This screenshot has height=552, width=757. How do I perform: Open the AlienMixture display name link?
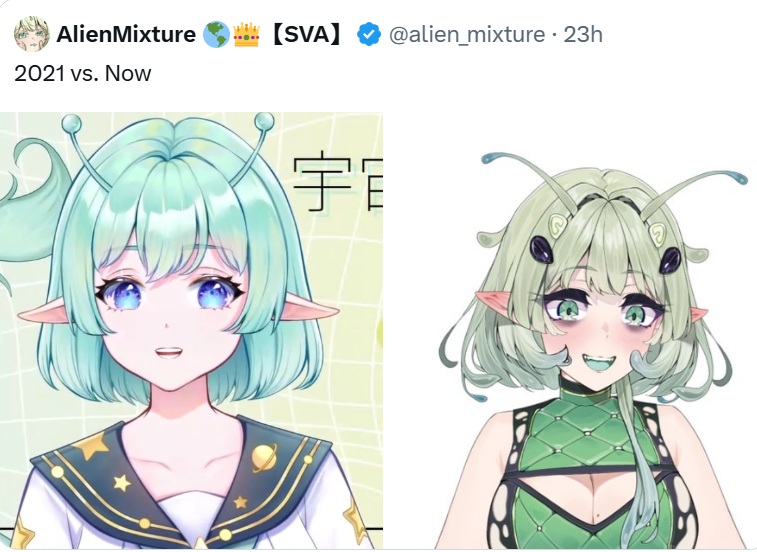[x=126, y=35]
